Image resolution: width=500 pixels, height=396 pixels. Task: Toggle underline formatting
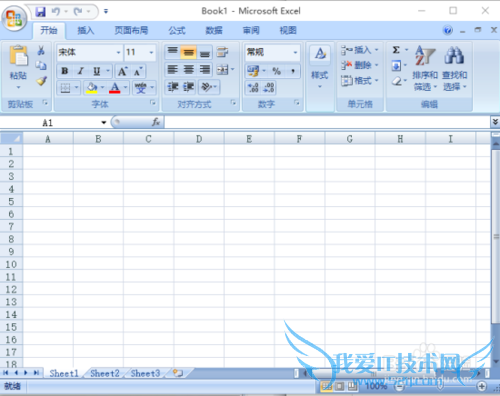(x=97, y=71)
